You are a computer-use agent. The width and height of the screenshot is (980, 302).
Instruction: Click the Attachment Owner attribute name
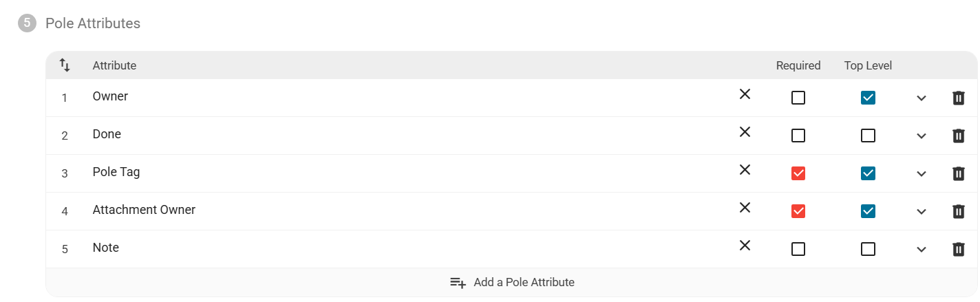tap(144, 210)
